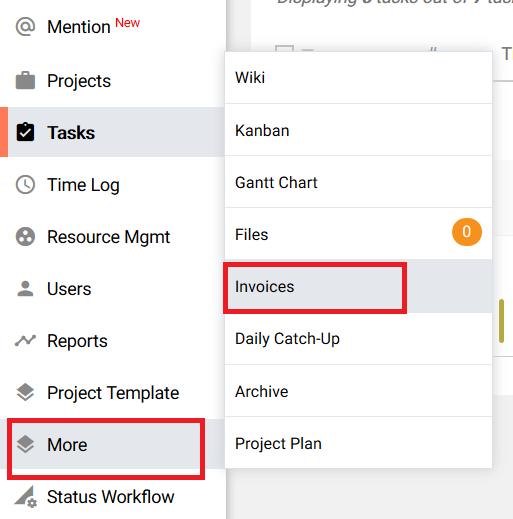
Task: Go to Archive from the submenu
Action: [358, 391]
